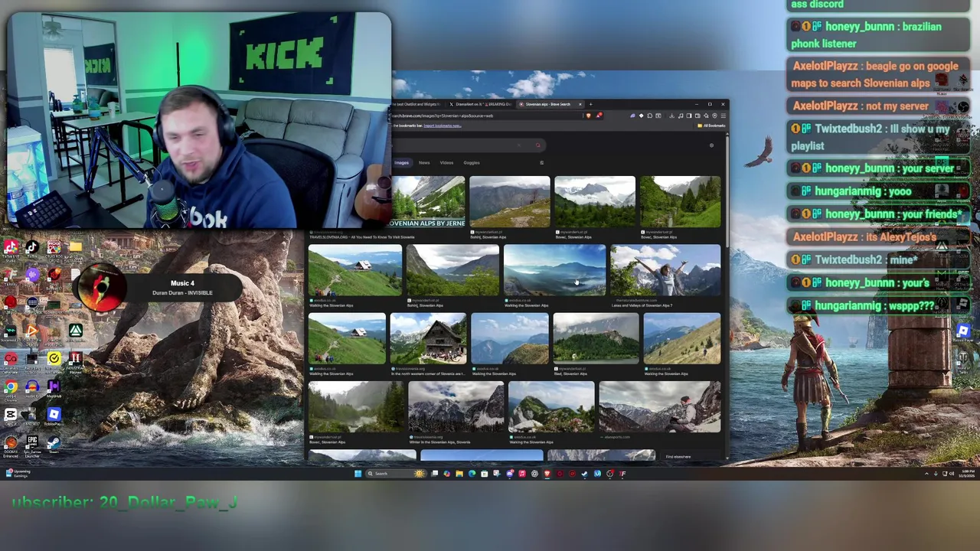Open Discord from the taskbar
The image size is (980, 551).
point(510,474)
